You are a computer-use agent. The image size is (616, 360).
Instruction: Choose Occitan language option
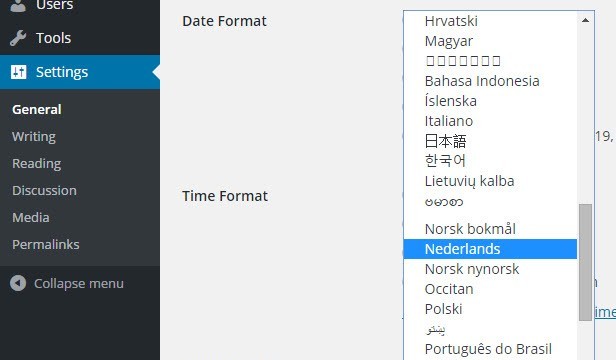pyautogui.click(x=490, y=289)
